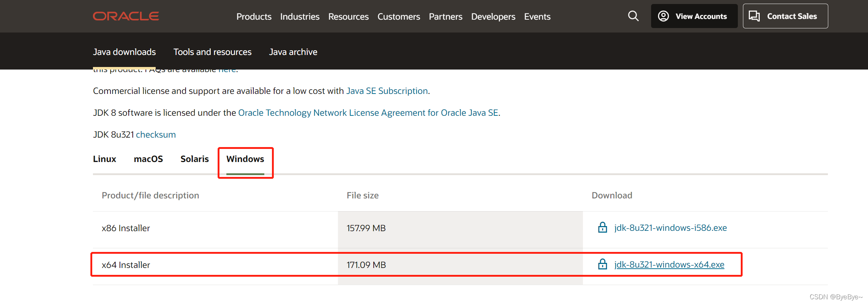The width and height of the screenshot is (868, 304).
Task: Click the Oracle logo
Action: 126,16
